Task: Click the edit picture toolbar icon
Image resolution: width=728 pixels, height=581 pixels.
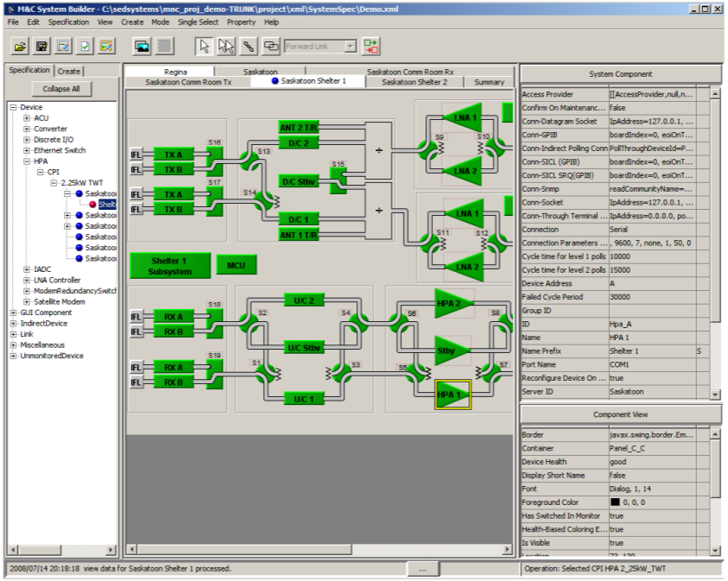Action: (x=106, y=46)
